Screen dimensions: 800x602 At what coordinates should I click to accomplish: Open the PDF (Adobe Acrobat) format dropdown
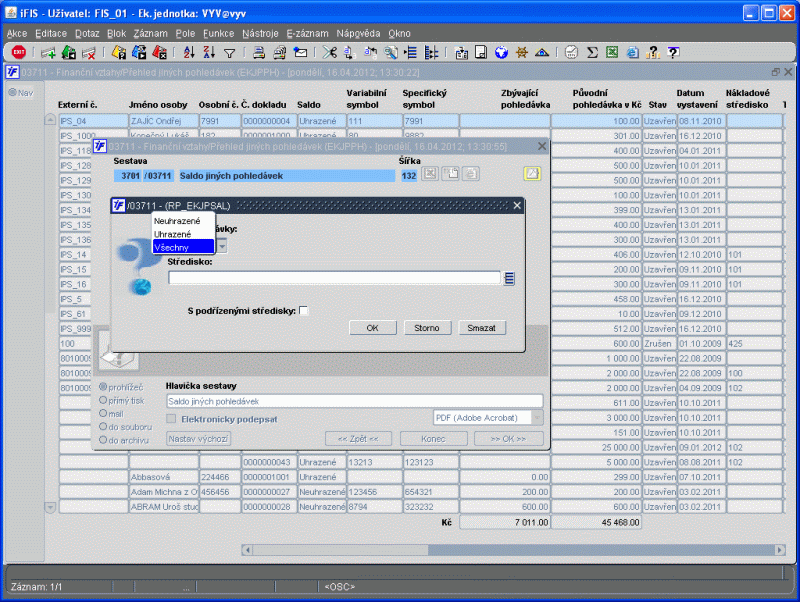point(537,418)
